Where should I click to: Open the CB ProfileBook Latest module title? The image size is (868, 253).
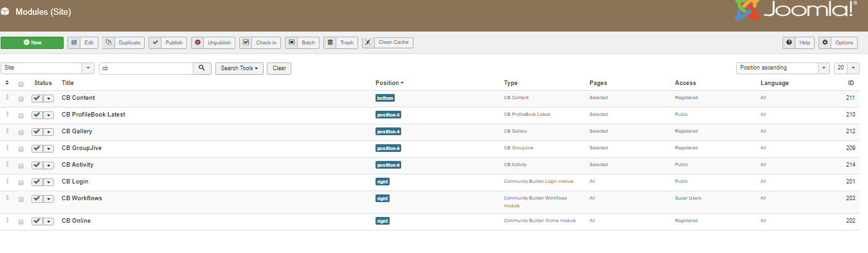click(x=93, y=115)
